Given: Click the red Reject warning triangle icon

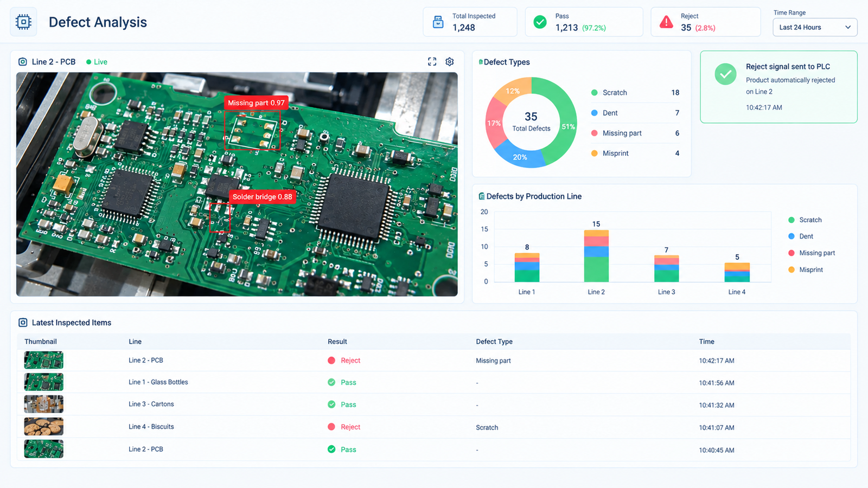Looking at the screenshot, I should click(x=666, y=22).
